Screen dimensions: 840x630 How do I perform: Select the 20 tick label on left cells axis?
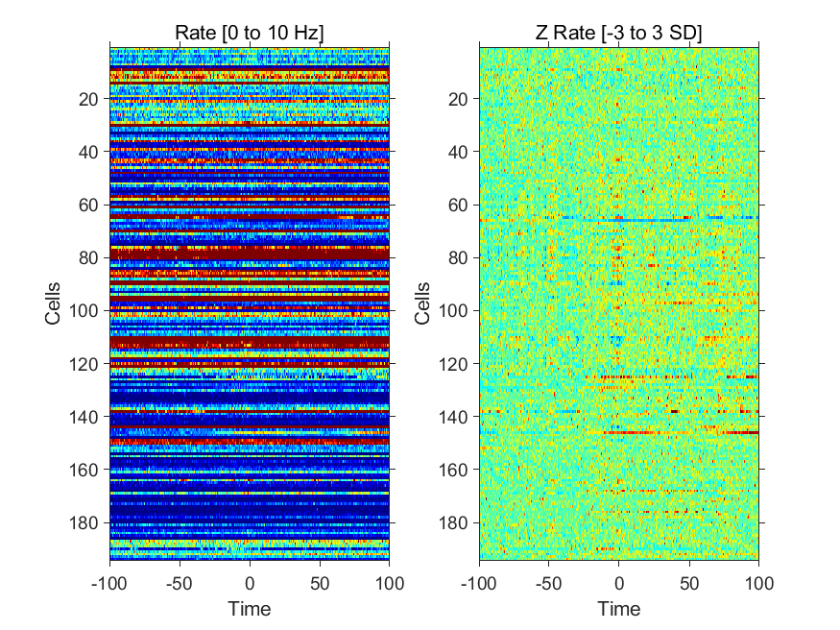88,99
